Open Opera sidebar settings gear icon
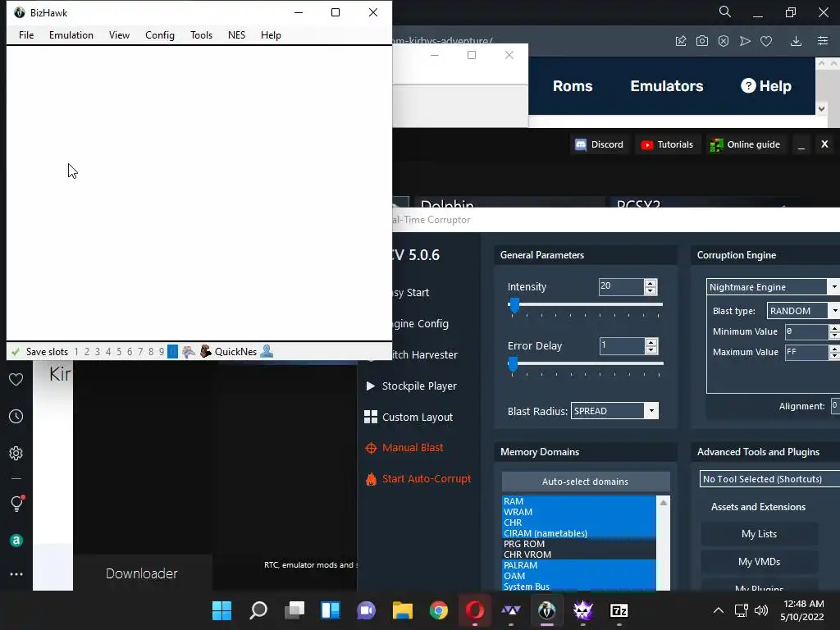This screenshot has height=630, width=840. [16, 453]
